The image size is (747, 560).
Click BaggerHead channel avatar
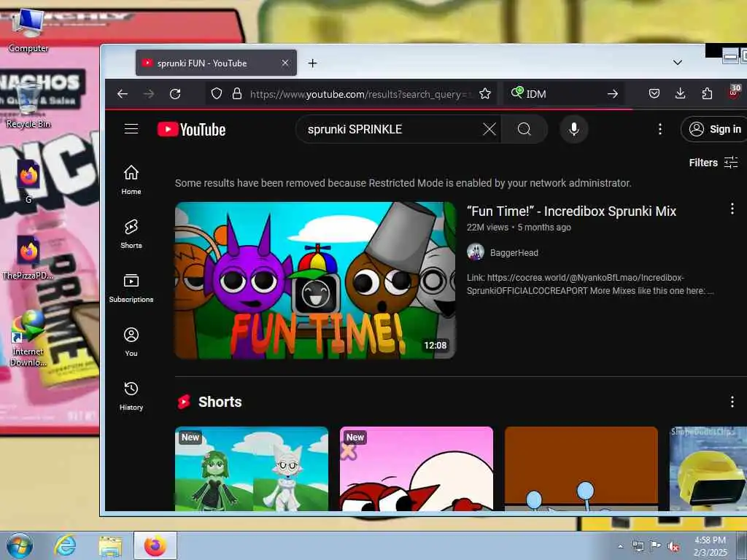[x=476, y=252]
